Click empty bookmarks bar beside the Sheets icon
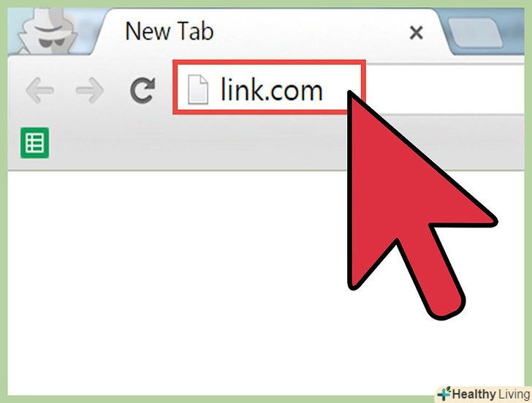Viewport: 532px width, 403px height. (197, 143)
